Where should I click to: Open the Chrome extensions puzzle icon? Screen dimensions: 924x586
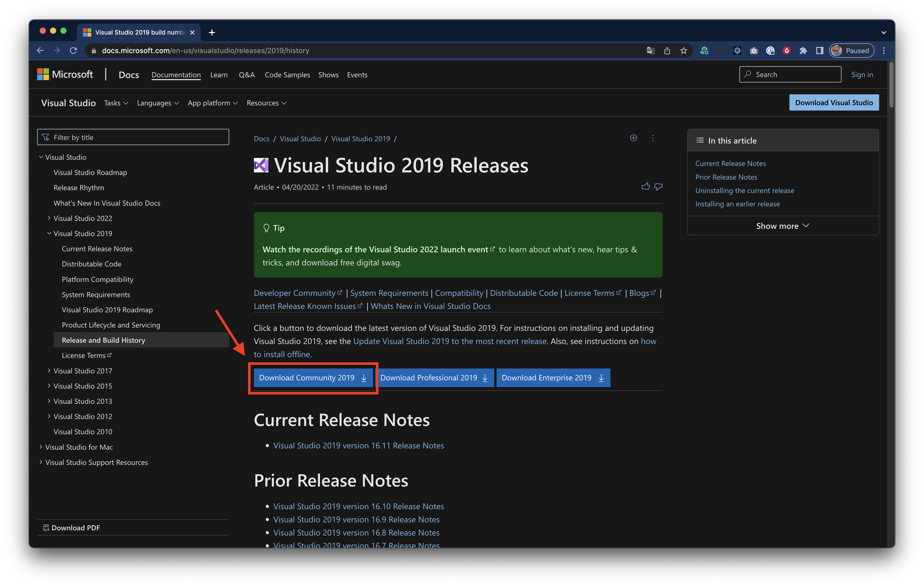tap(803, 51)
